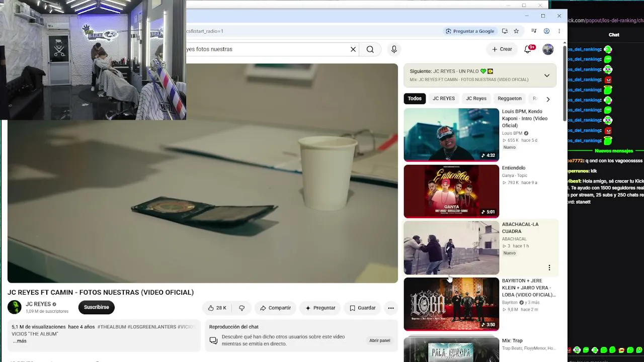Select the uppercase JC REYES filter chip
The image size is (644, 362).
coord(444,99)
